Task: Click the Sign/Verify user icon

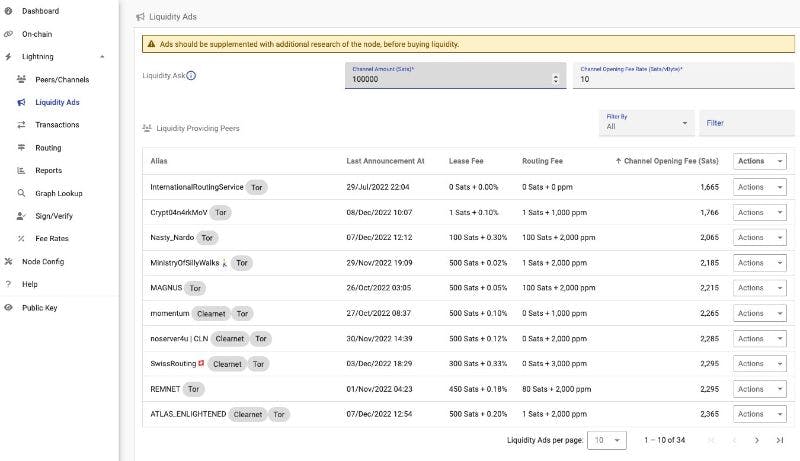Action: coord(21,216)
